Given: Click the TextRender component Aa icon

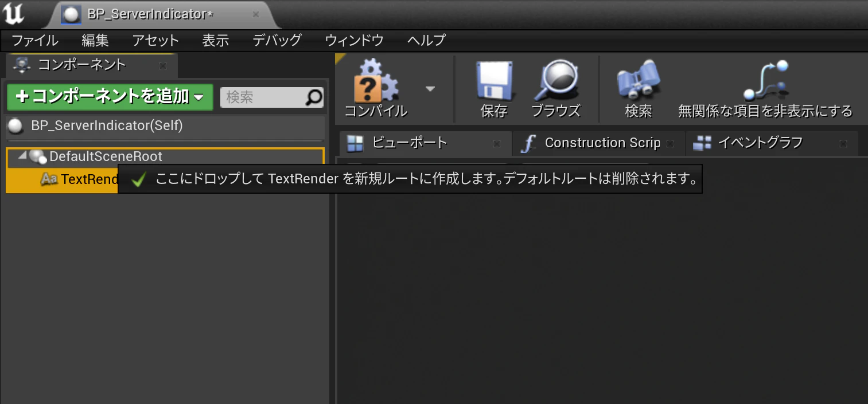Looking at the screenshot, I should [49, 179].
